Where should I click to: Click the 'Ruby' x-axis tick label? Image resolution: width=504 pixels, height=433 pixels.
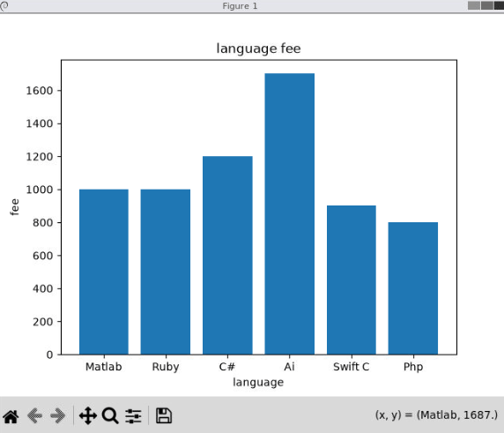(166, 367)
